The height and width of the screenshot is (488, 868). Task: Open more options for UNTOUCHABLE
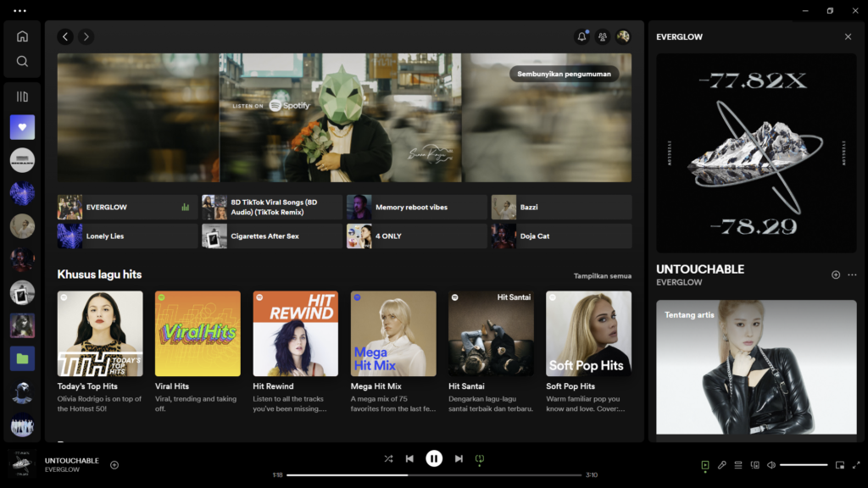[x=851, y=274]
